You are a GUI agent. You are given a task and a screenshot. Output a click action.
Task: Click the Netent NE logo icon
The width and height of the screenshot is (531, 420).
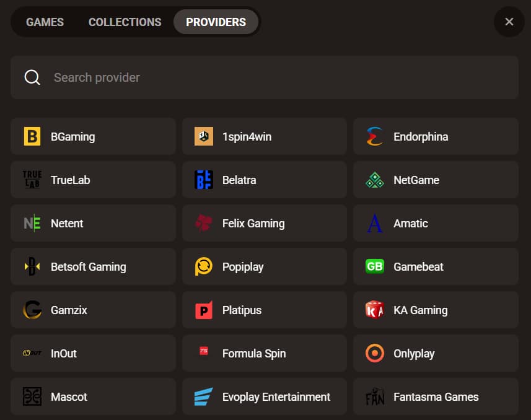pyautogui.click(x=32, y=223)
